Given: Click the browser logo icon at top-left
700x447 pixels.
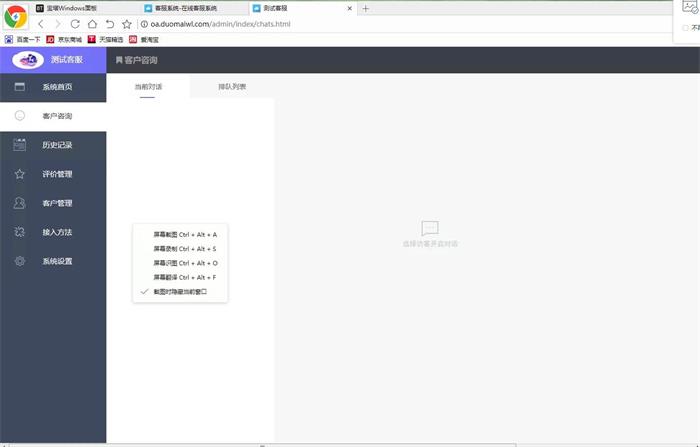Looking at the screenshot, I should tap(16, 17).
